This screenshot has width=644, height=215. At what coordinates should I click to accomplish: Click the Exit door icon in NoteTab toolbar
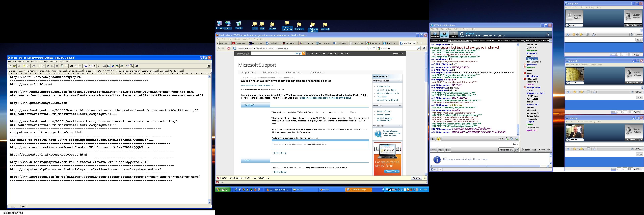click(x=137, y=66)
